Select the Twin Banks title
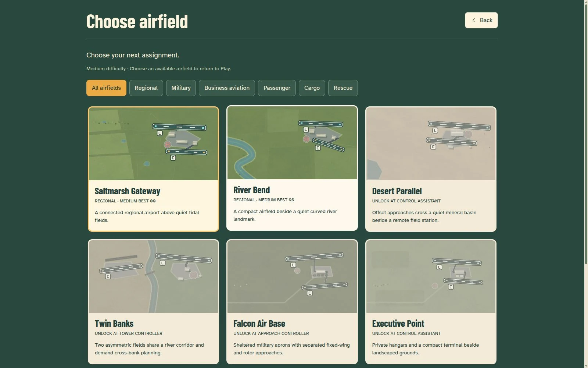The image size is (588, 368). pyautogui.click(x=114, y=323)
